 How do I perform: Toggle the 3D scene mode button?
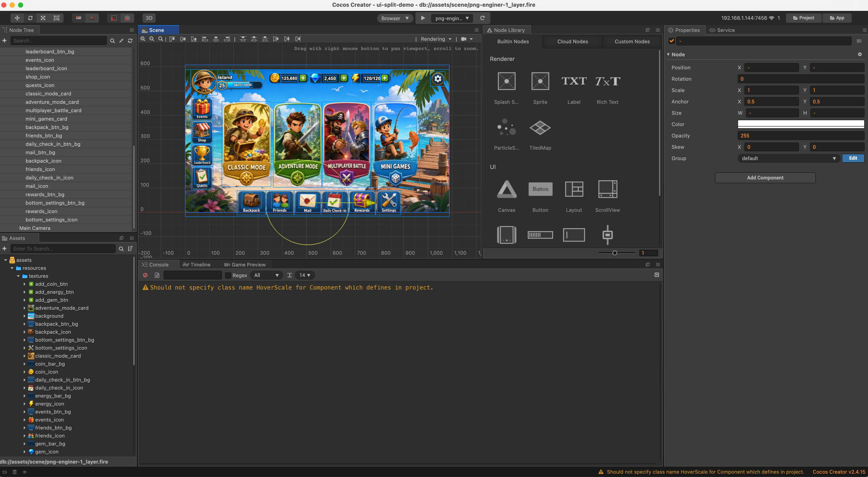coord(149,18)
